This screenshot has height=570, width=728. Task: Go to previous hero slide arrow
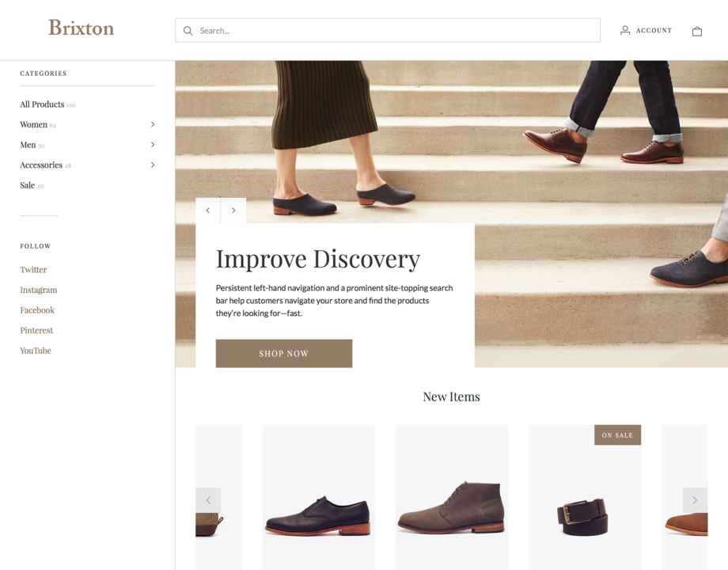click(208, 211)
